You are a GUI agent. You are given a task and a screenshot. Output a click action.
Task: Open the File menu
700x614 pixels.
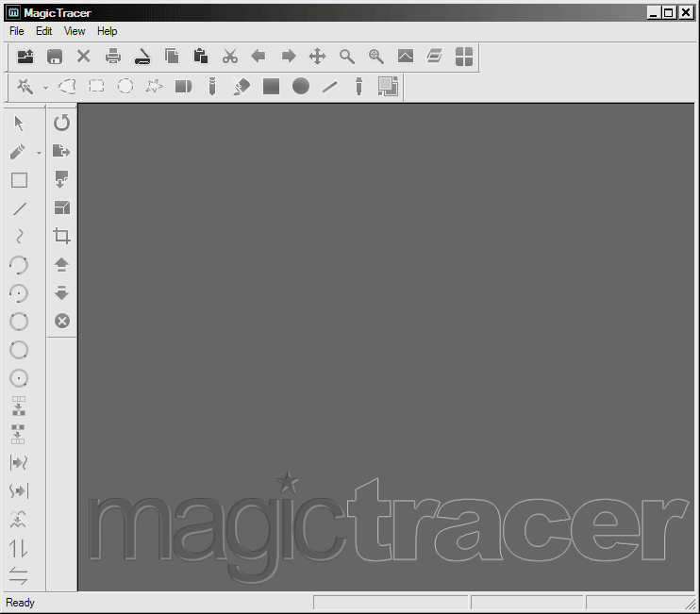pyautogui.click(x=17, y=31)
